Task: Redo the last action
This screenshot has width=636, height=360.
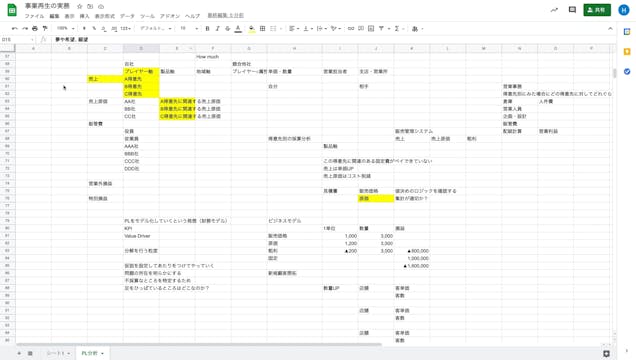Action: pos(25,28)
